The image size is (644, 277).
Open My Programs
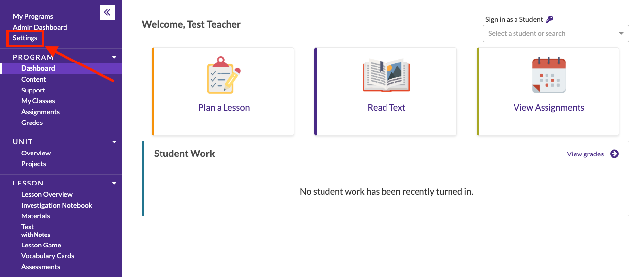point(33,16)
